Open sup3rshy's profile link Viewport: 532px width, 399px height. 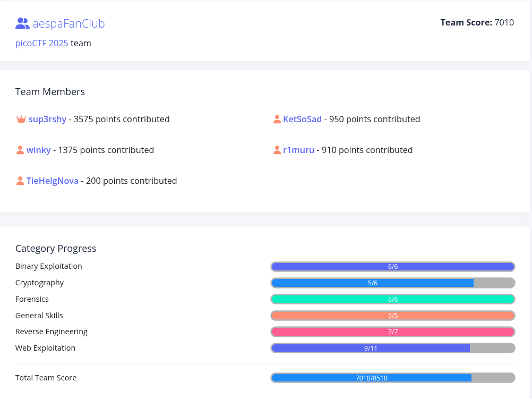coord(47,120)
